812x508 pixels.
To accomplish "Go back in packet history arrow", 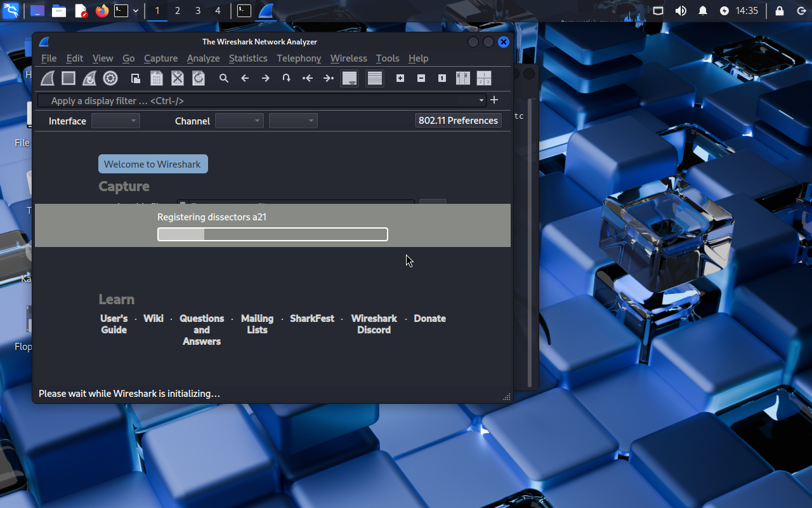I will pos(245,78).
